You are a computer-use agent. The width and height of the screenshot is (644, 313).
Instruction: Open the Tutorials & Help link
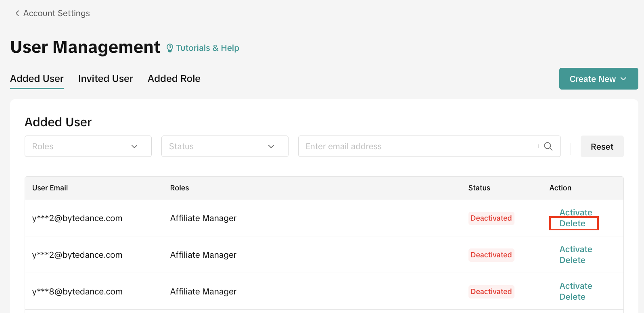point(207,48)
